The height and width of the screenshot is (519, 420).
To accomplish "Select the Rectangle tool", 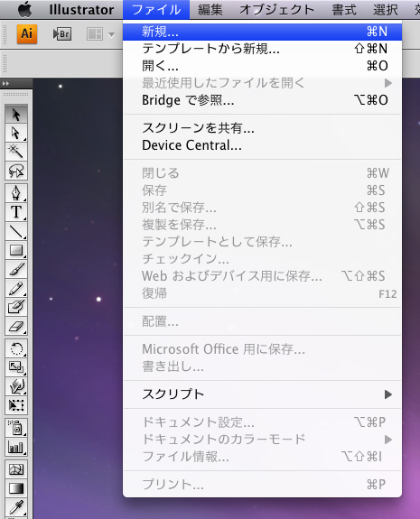I will (16, 250).
